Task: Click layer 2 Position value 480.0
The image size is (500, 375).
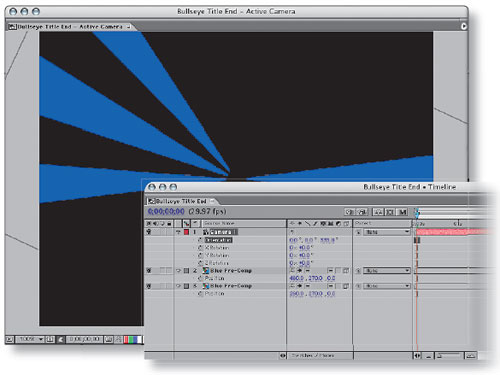Action: click(x=296, y=278)
